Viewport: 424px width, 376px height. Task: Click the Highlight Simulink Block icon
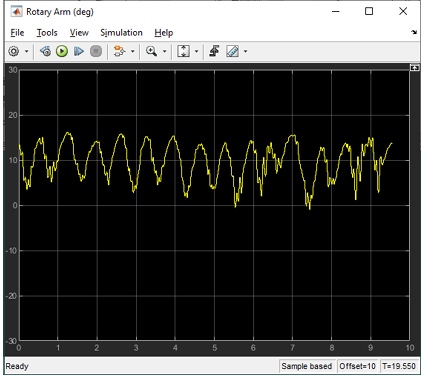[119, 51]
